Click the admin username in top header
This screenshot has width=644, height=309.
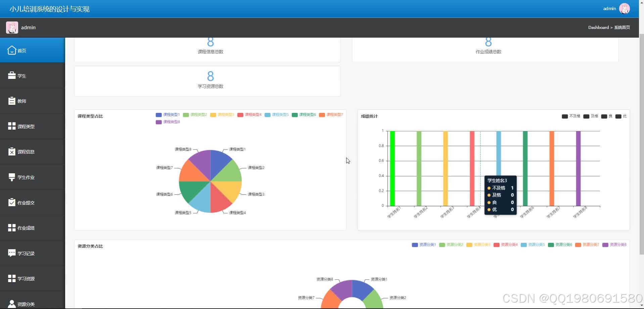coord(609,8)
